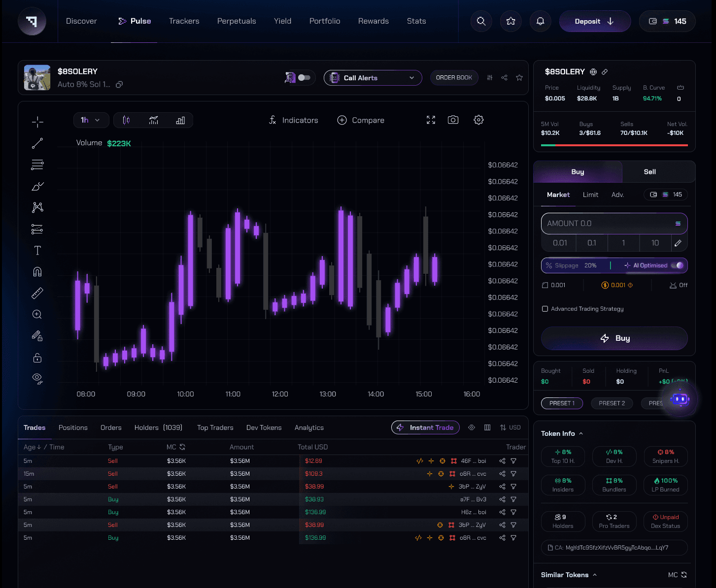The image size is (716, 588).
Task: Take a chart screenshot with the camera icon
Action: point(453,120)
